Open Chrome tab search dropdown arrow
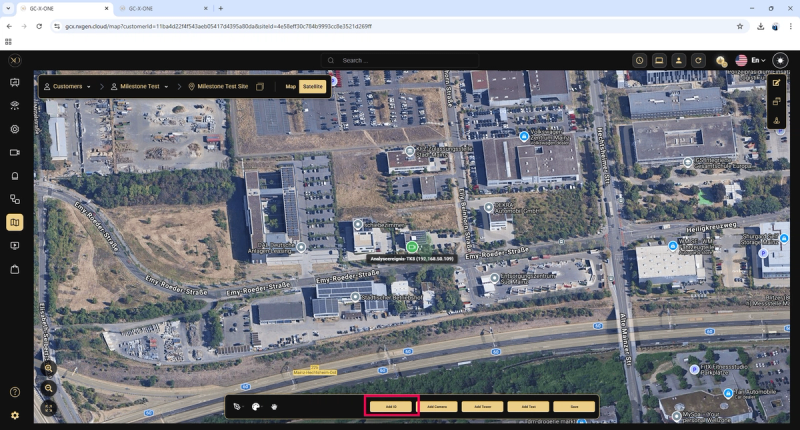Viewport: 800px width, 430px height. click(x=8, y=8)
